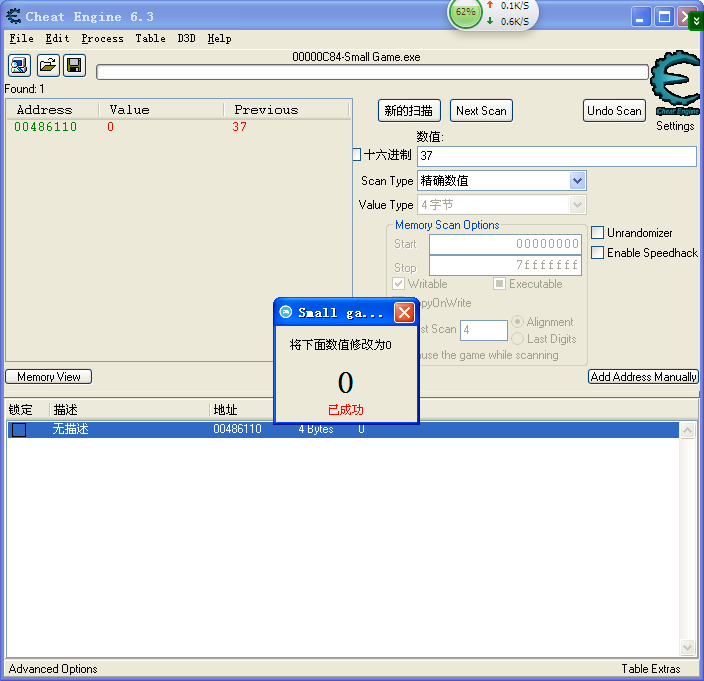Click the Stop address field

click(505, 265)
